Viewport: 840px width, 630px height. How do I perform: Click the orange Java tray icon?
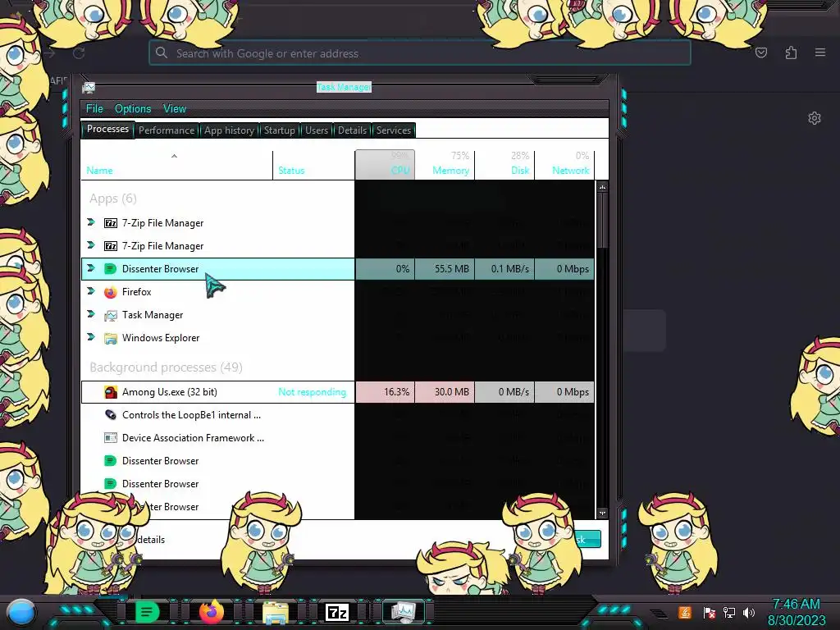(685, 612)
